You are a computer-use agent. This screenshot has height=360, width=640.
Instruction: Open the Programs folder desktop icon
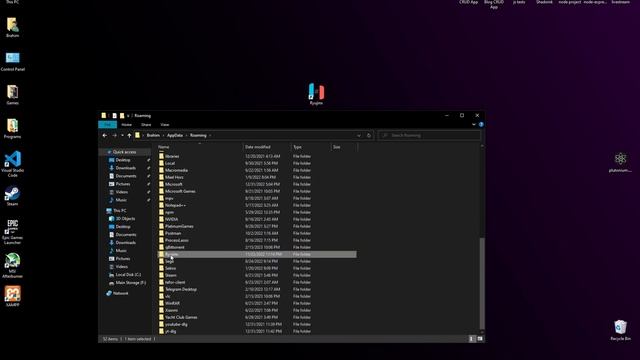(13, 129)
